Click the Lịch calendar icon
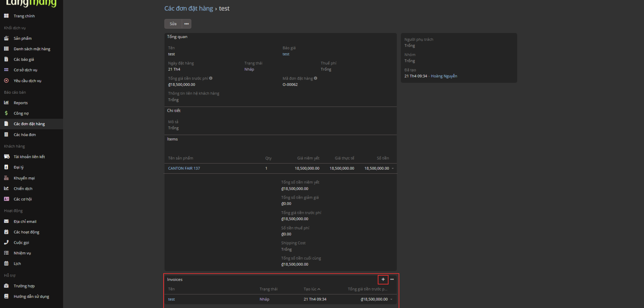 point(6,264)
